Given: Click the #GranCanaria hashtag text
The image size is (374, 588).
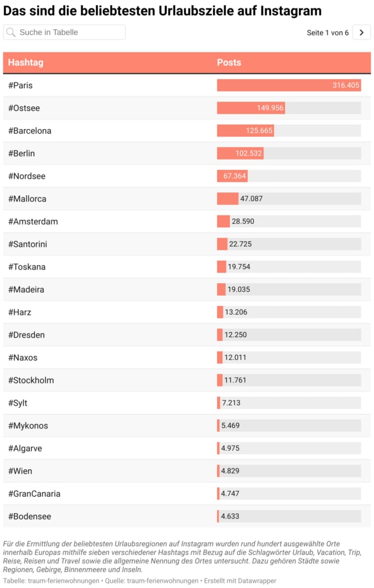Looking at the screenshot, I should pyautogui.click(x=34, y=494).
